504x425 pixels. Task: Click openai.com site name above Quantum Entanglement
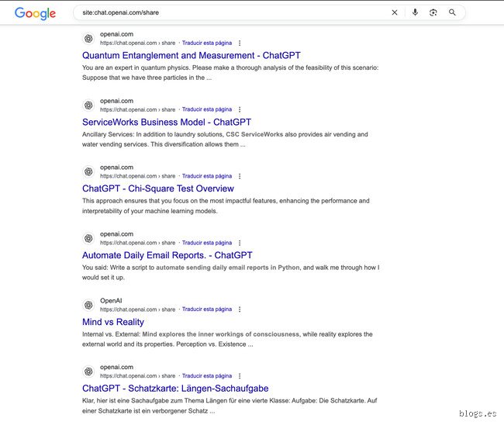[x=116, y=34]
